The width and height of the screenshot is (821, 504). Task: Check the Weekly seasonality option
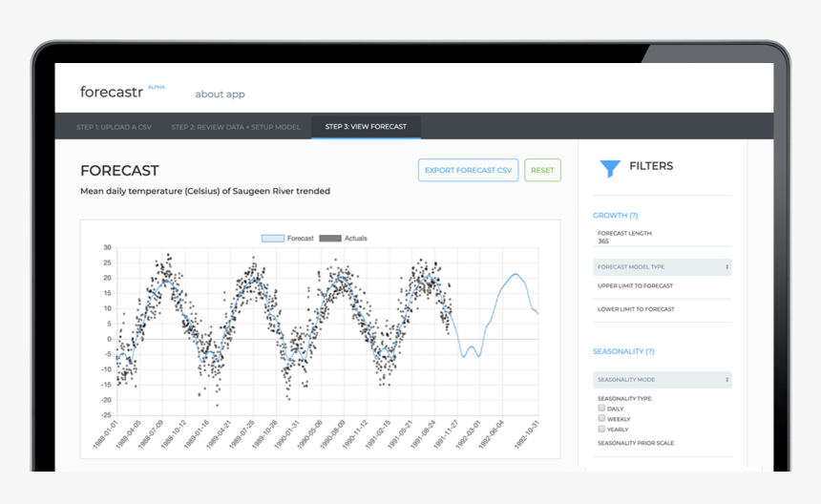(601, 418)
